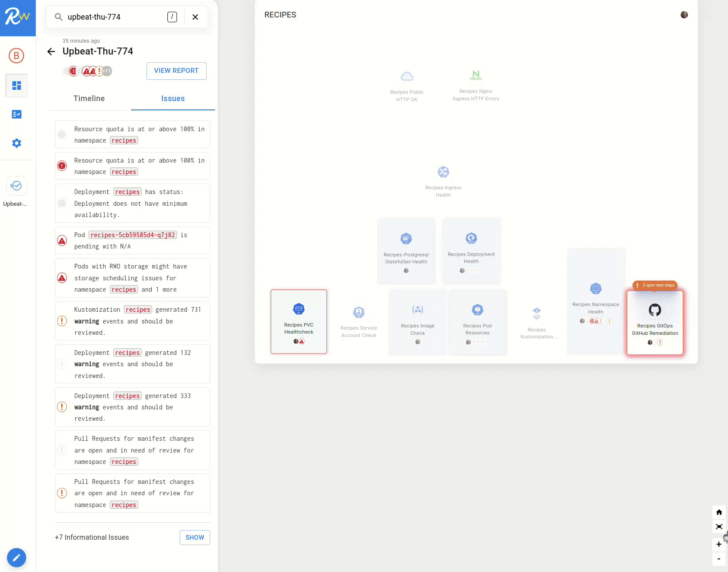Viewport: 728px width, 572px height.
Task: Select the Issues tab
Action: [173, 99]
